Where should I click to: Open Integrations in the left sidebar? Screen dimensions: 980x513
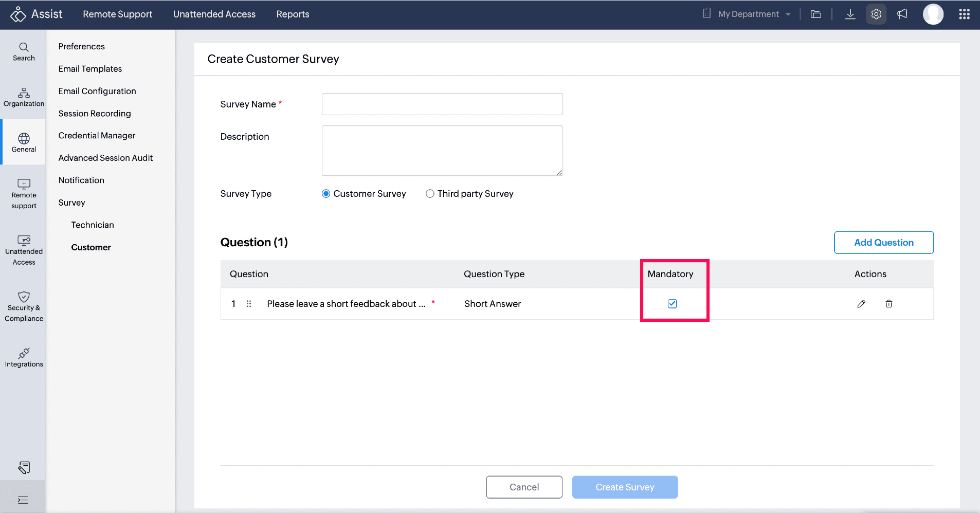coord(24,358)
